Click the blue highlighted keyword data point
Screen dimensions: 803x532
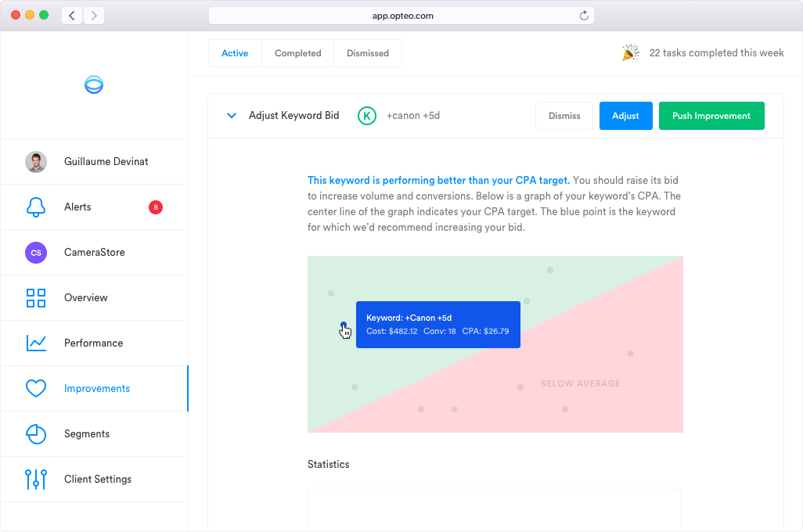tap(343, 325)
